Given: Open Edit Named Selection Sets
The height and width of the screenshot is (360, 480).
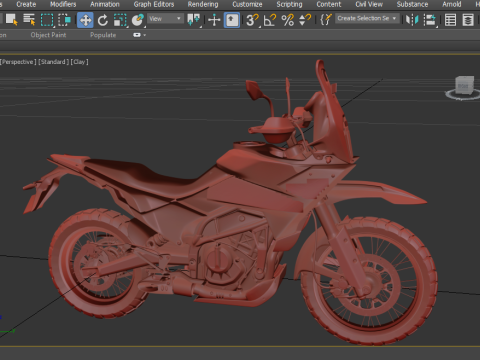Looking at the screenshot, I should pos(326,20).
